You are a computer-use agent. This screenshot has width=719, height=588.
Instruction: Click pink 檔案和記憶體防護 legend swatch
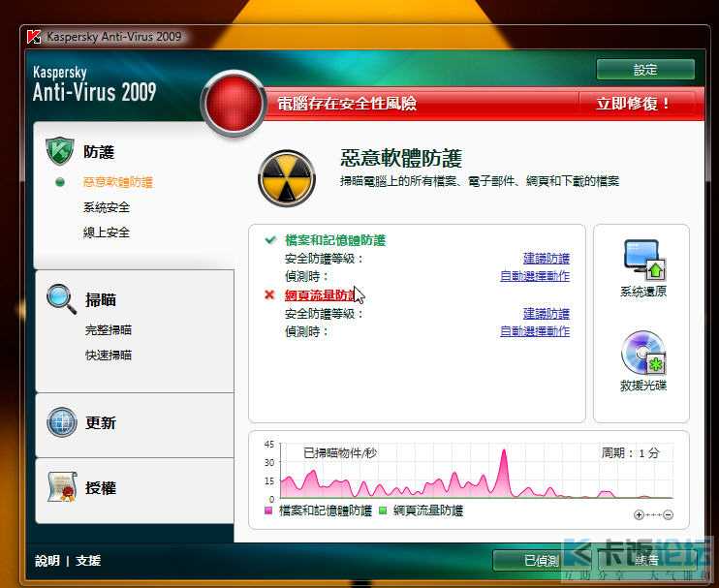(268, 511)
